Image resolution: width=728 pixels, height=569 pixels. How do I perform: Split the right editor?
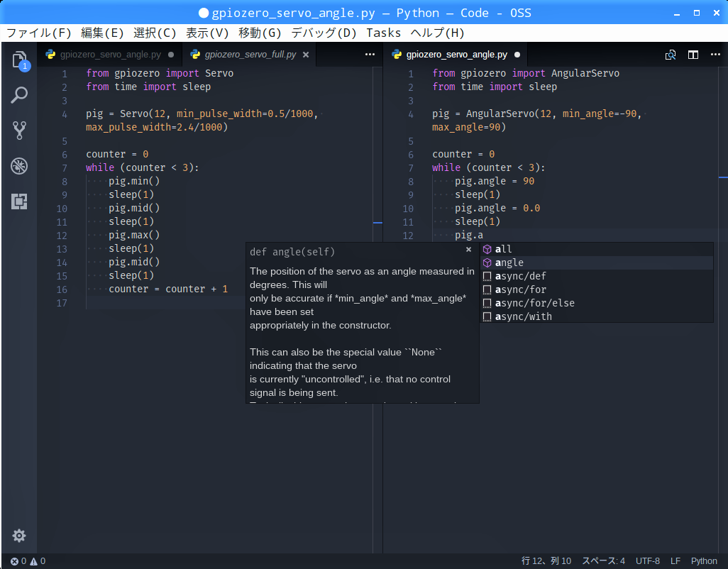click(x=693, y=55)
